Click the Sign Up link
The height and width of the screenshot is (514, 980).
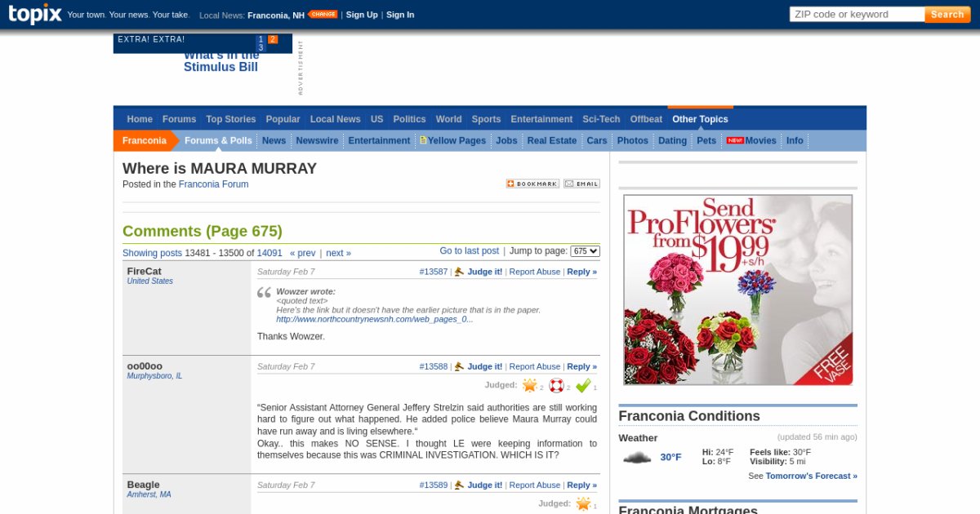pyautogui.click(x=362, y=15)
